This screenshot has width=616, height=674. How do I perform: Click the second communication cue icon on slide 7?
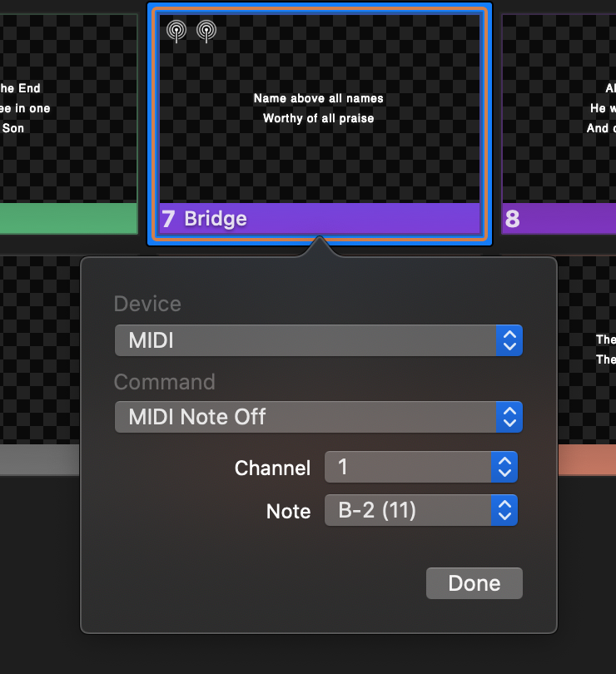coord(206,31)
